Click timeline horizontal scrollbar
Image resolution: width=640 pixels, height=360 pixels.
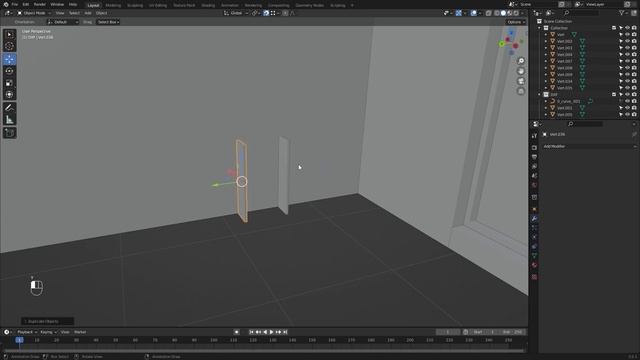264,351
